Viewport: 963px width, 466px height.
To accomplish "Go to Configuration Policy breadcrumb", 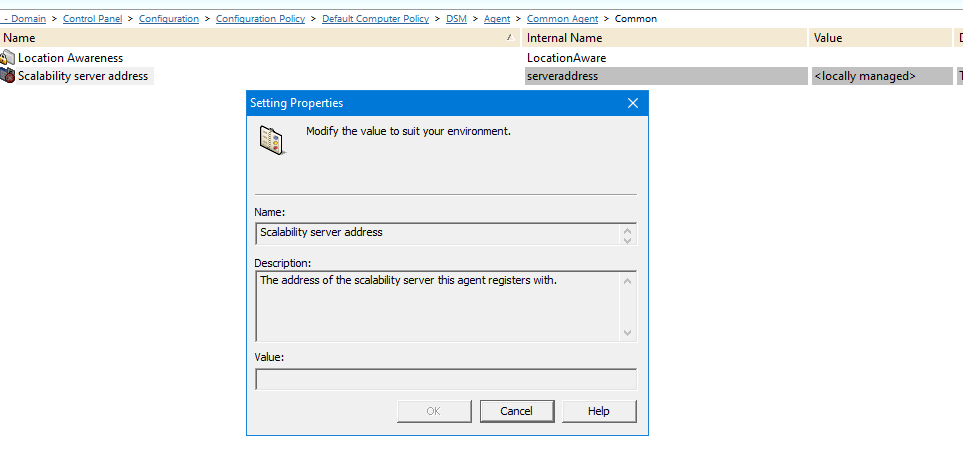I will pos(262,19).
